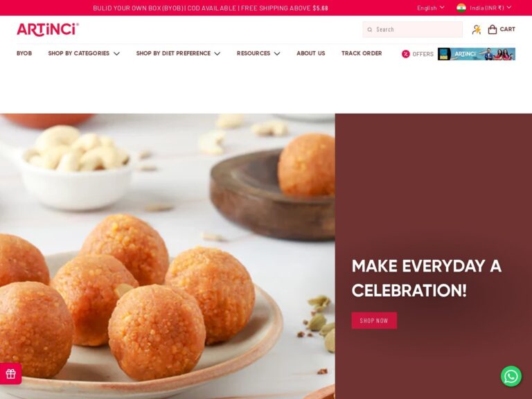
Task: Click the Artinci logo
Action: click(x=48, y=30)
